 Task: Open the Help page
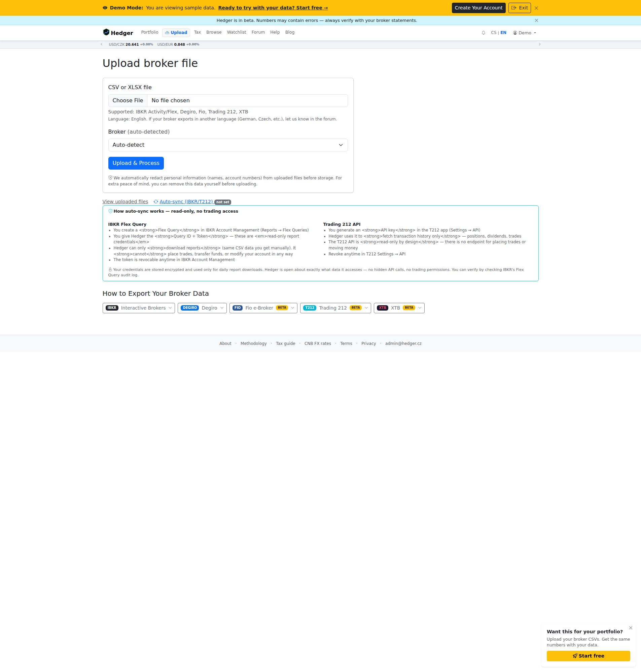pos(275,32)
